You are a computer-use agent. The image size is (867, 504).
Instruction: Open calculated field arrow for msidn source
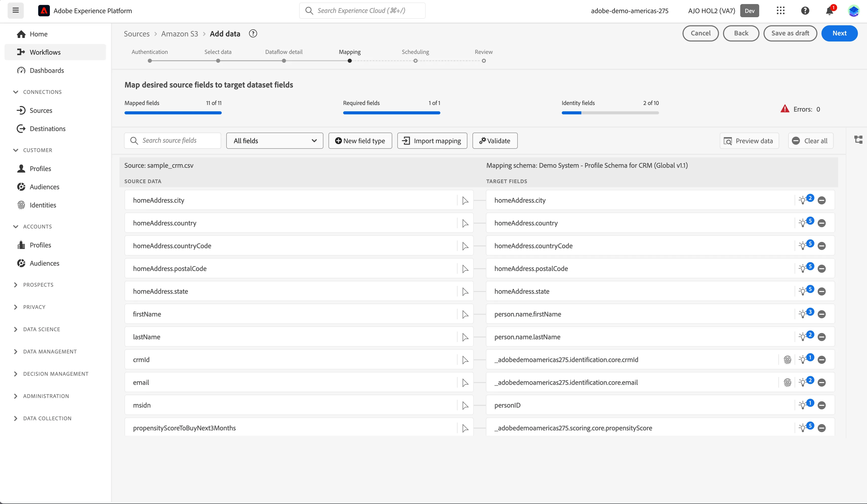(x=465, y=405)
